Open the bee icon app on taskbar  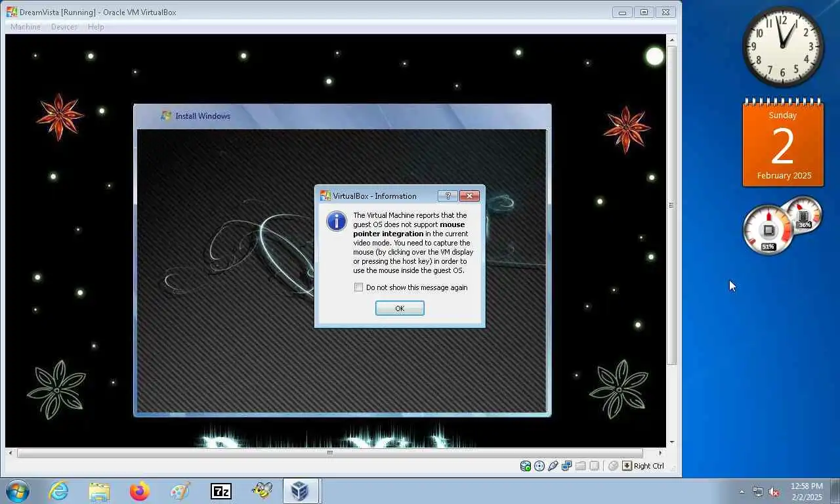point(261,491)
